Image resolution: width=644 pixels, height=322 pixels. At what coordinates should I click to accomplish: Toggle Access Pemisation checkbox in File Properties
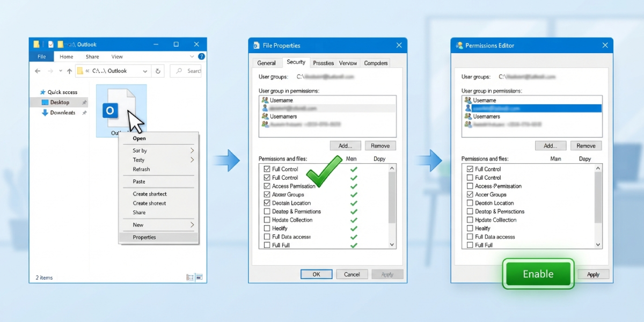click(267, 186)
